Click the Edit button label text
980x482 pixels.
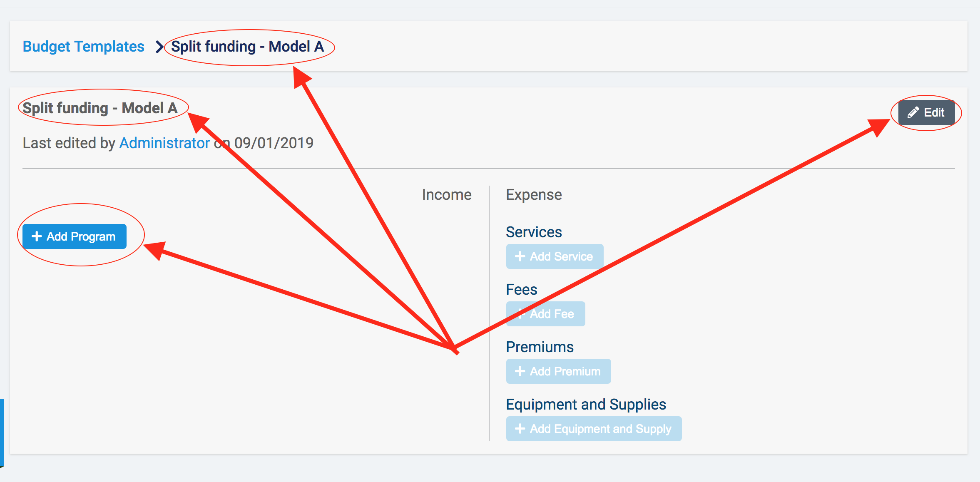[934, 112]
